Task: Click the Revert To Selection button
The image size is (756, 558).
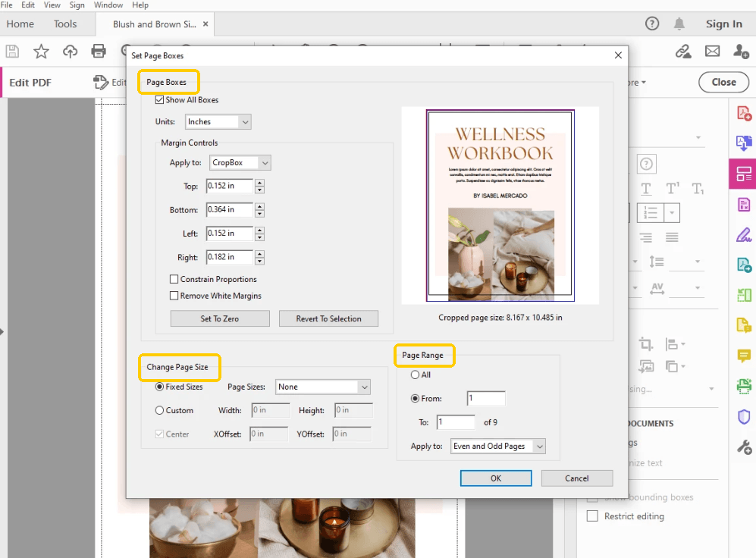Action: 328,318
